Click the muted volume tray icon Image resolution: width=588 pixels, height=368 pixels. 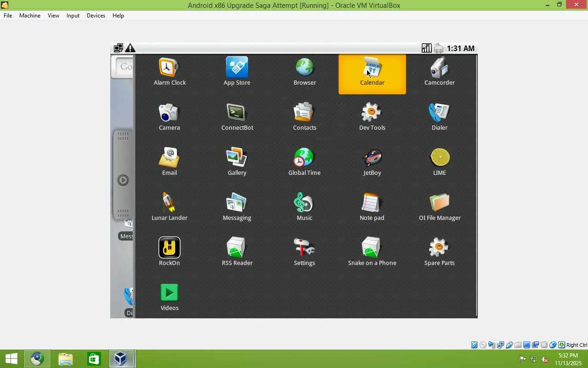pyautogui.click(x=545, y=359)
